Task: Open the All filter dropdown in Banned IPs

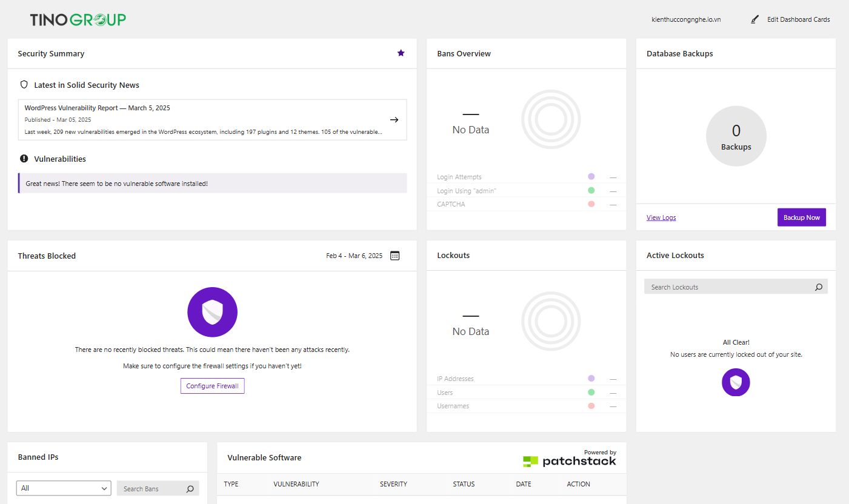Action: tap(64, 488)
